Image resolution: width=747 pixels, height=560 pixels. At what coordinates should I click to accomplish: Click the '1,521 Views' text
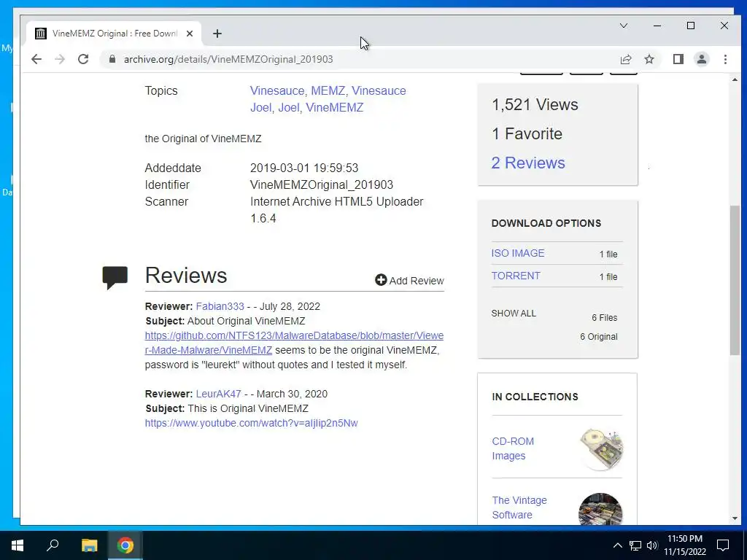click(x=535, y=105)
